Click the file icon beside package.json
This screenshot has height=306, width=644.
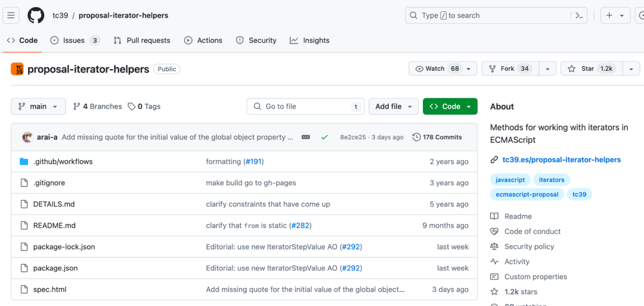[24, 268]
